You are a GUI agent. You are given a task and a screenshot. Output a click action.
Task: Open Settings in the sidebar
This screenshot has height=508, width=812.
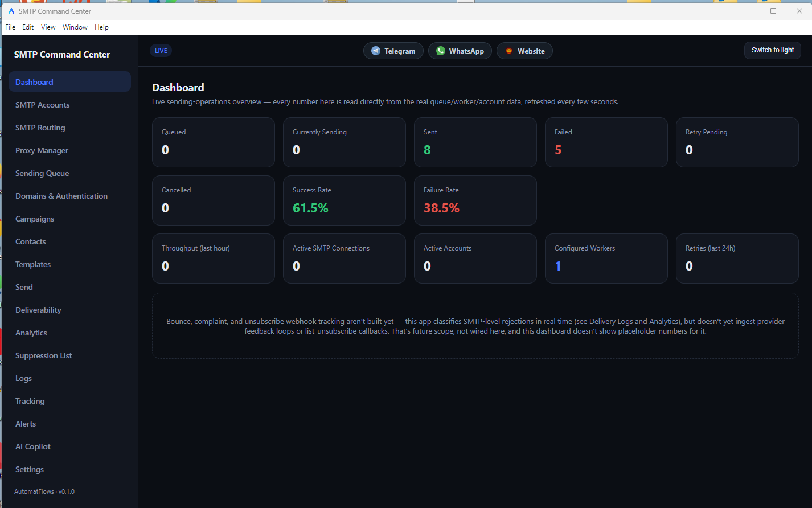click(x=69, y=469)
